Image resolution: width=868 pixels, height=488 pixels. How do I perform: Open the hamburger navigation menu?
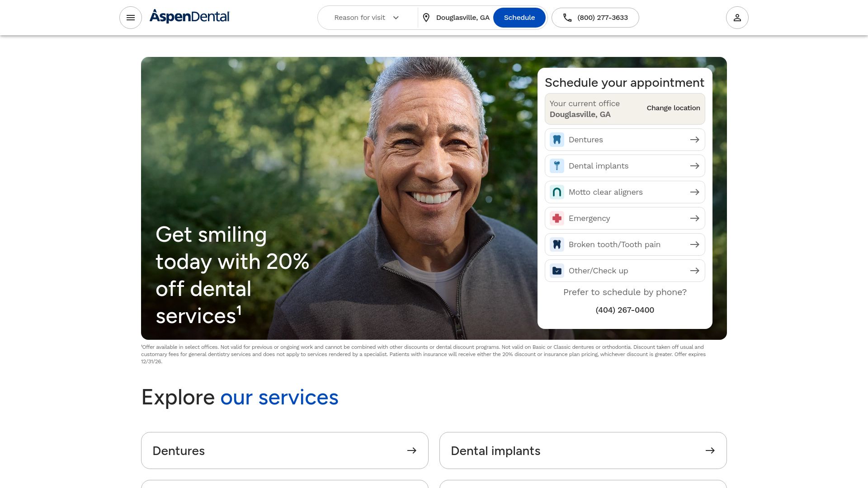[x=131, y=18]
